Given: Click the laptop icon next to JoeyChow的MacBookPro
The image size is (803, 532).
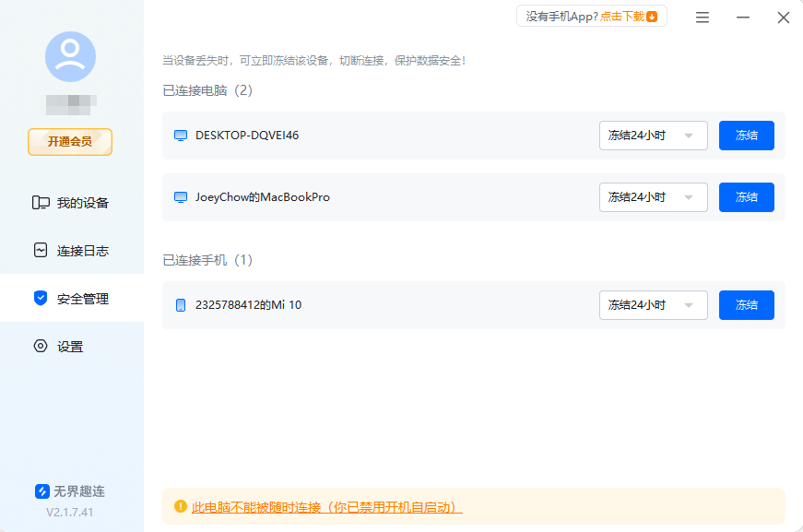Looking at the screenshot, I should (180, 196).
